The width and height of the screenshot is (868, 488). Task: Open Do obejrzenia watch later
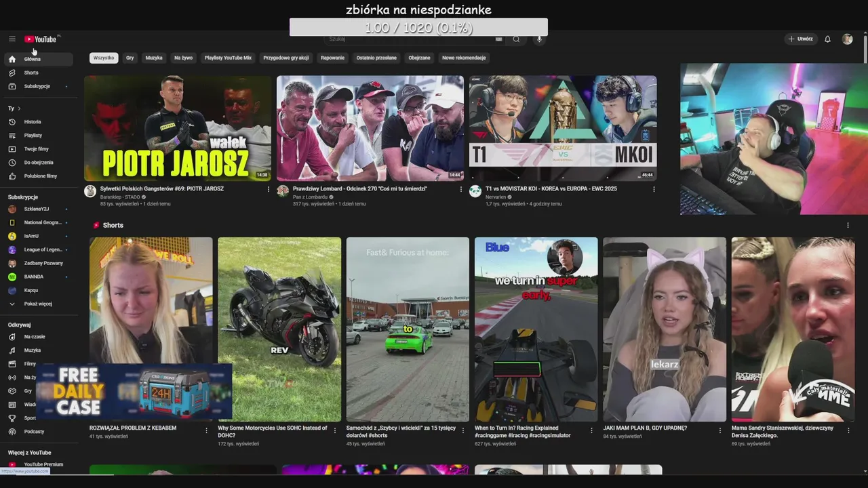(39, 163)
